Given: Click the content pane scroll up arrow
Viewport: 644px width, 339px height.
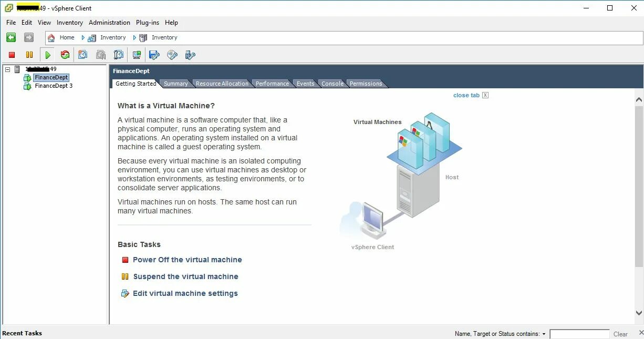Looking at the screenshot, I should (x=639, y=100).
